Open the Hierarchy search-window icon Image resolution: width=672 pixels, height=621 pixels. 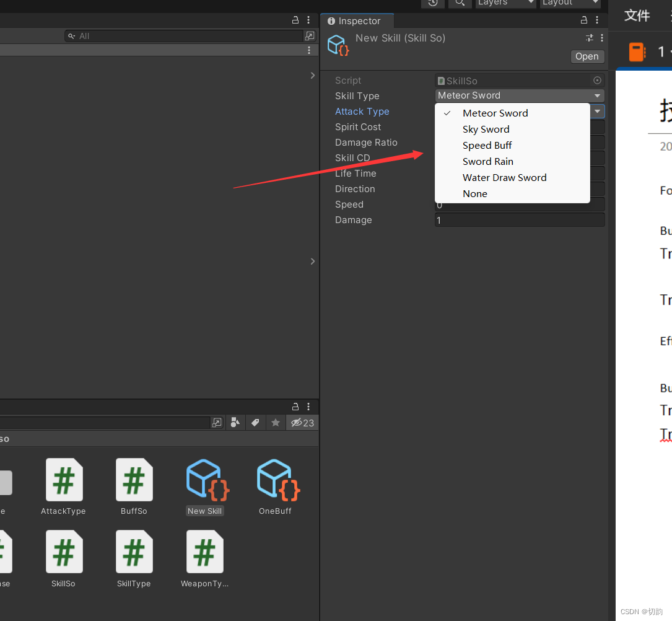coord(310,36)
